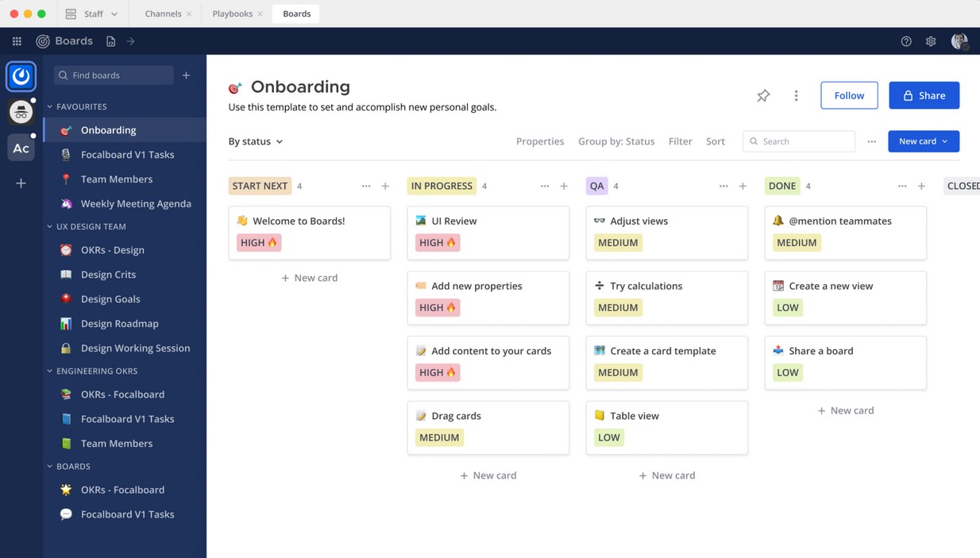
Task: Click the help question mark icon
Action: (906, 41)
